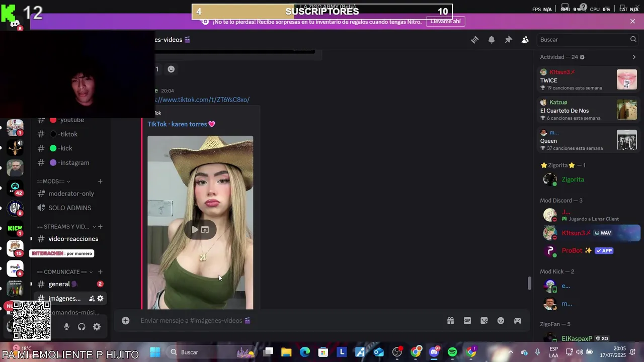Toggle headphones deafen in user panel
644x362 pixels.
82,327
